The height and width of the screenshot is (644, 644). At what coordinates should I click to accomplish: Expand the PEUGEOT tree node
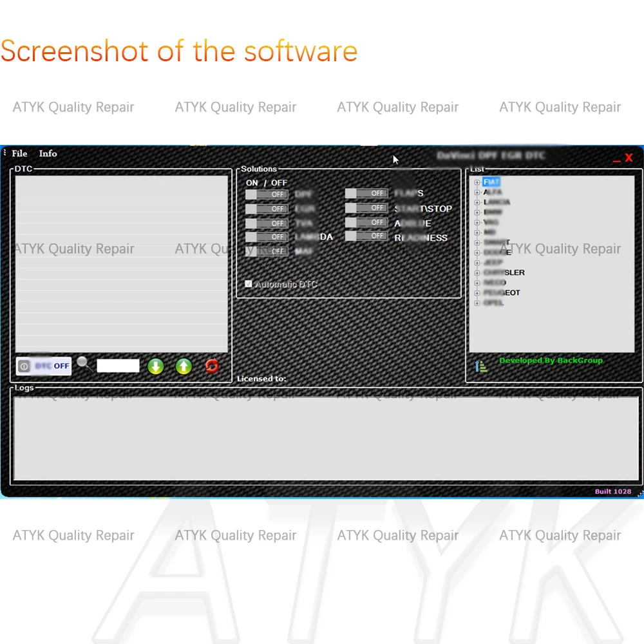[477, 293]
